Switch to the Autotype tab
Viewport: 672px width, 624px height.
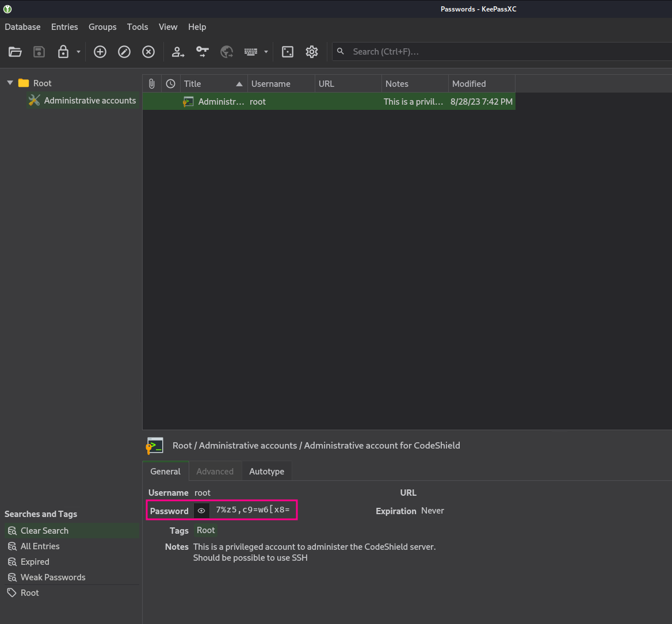pos(266,471)
